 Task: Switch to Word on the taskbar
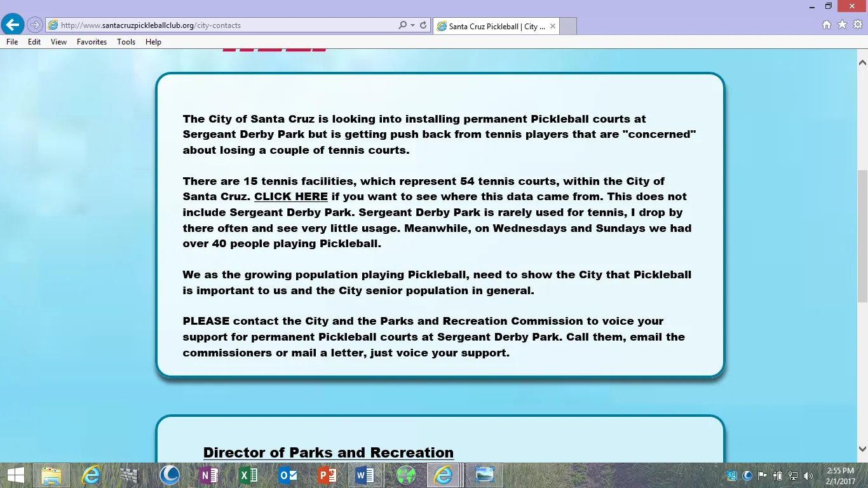[x=365, y=475]
